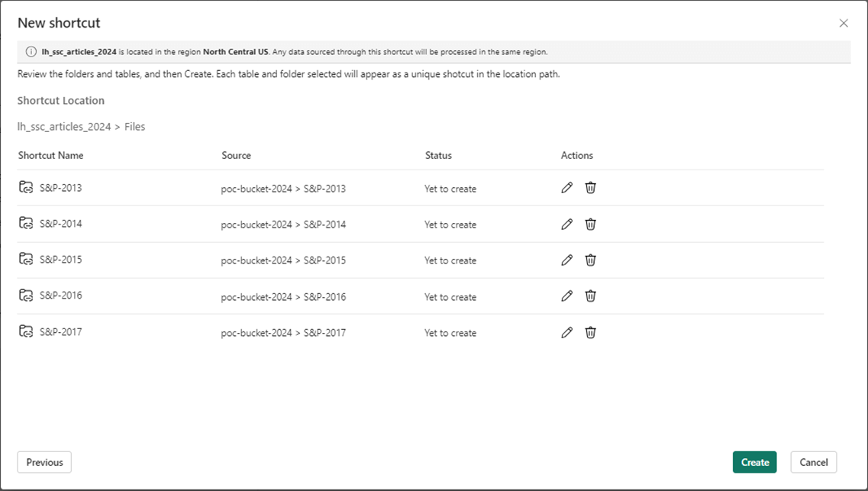
Task: Click the Shortcut Name column header
Action: pyautogui.click(x=50, y=155)
